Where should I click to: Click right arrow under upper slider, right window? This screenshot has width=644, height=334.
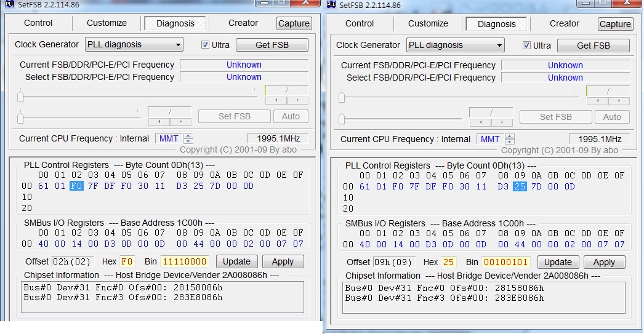tap(619, 100)
